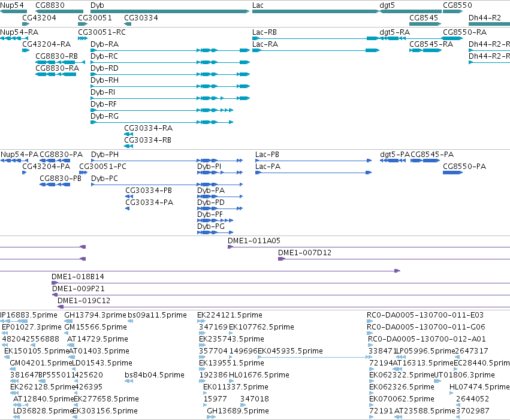Click the dgt5-PA protein label

point(394,155)
